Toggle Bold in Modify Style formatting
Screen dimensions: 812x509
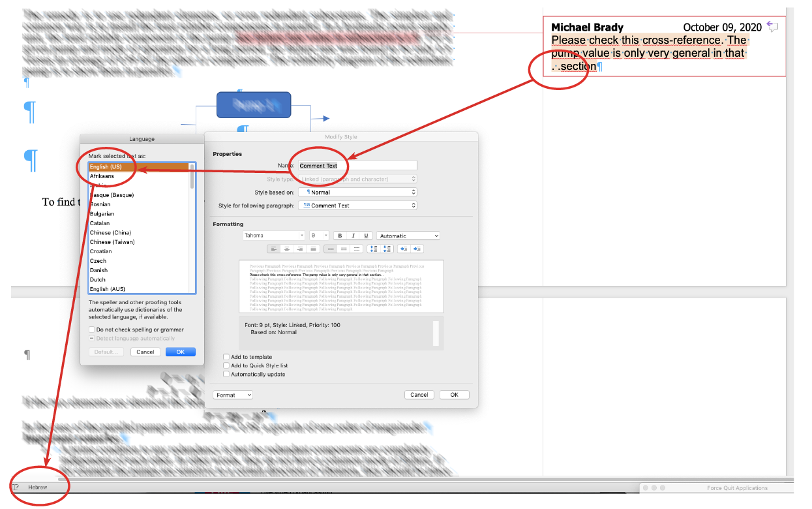click(339, 236)
